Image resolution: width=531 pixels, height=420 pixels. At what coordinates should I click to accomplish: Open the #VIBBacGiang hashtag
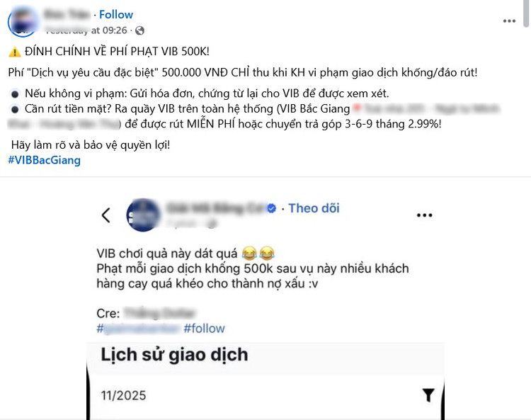click(x=45, y=160)
